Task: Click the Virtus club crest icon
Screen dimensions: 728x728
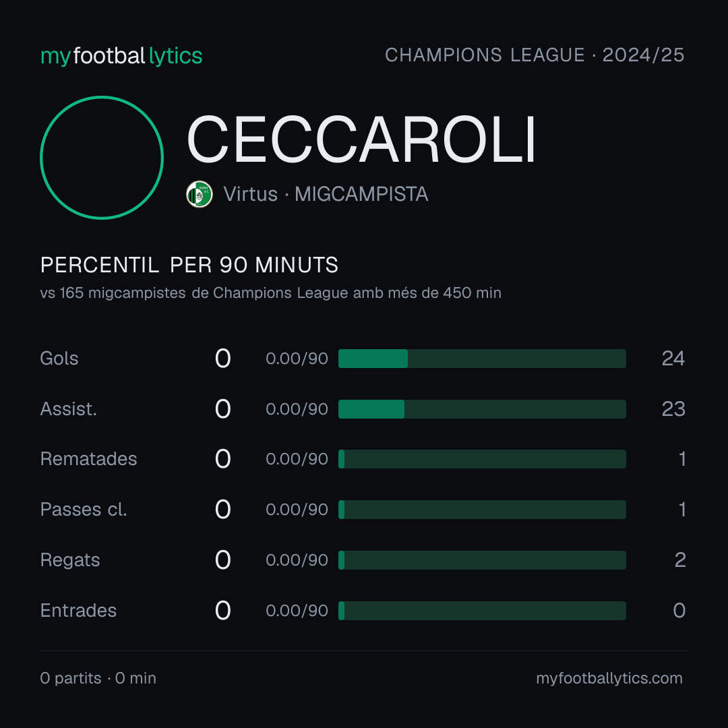Action: (199, 194)
